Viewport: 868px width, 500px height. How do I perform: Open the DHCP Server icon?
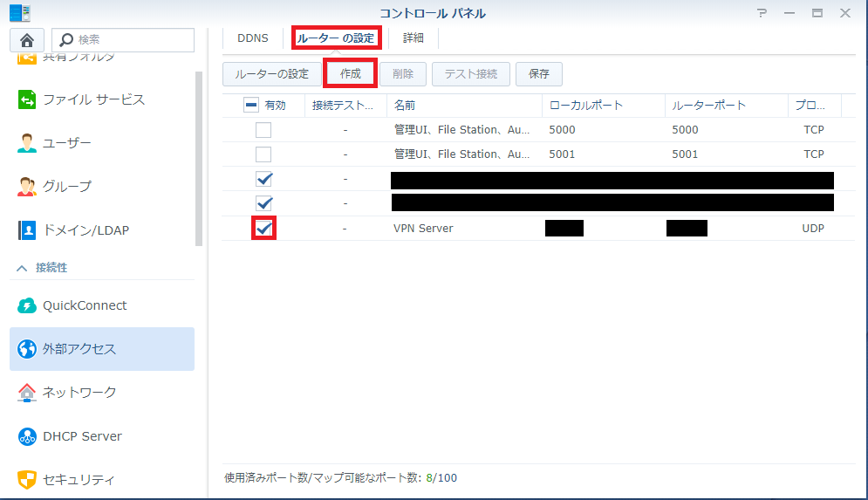(26, 436)
